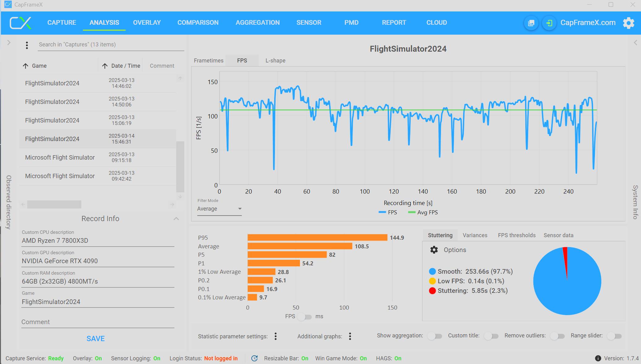Screen dimensions: 641x364
Task: Open the REPORT tab
Action: click(x=394, y=23)
